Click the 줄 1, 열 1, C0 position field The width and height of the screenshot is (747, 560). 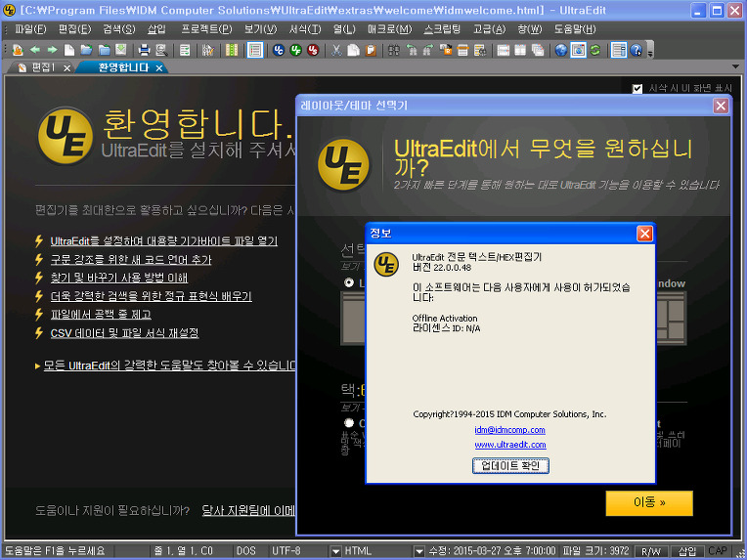184,551
